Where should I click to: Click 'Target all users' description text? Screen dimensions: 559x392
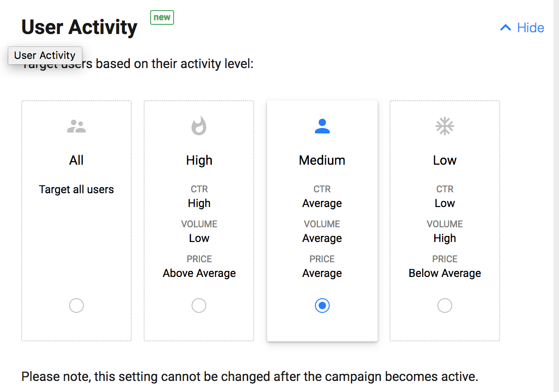point(76,190)
